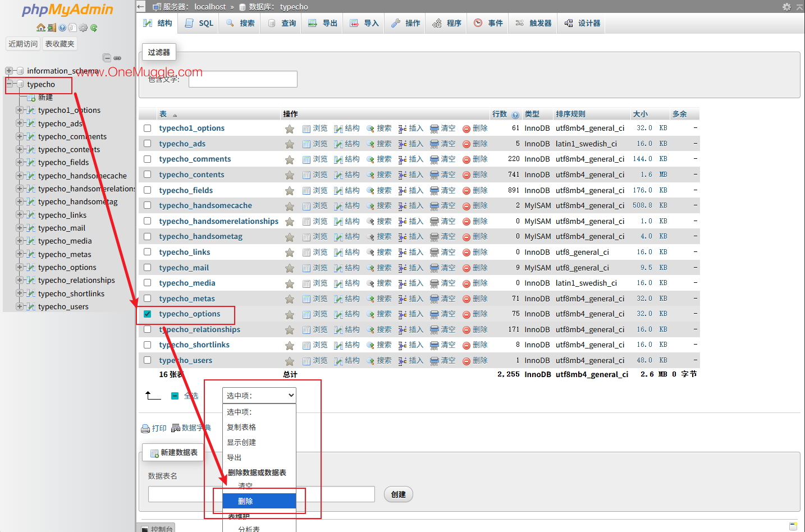Expand typecho_media tree node
The width and height of the screenshot is (805, 532).
20,241
